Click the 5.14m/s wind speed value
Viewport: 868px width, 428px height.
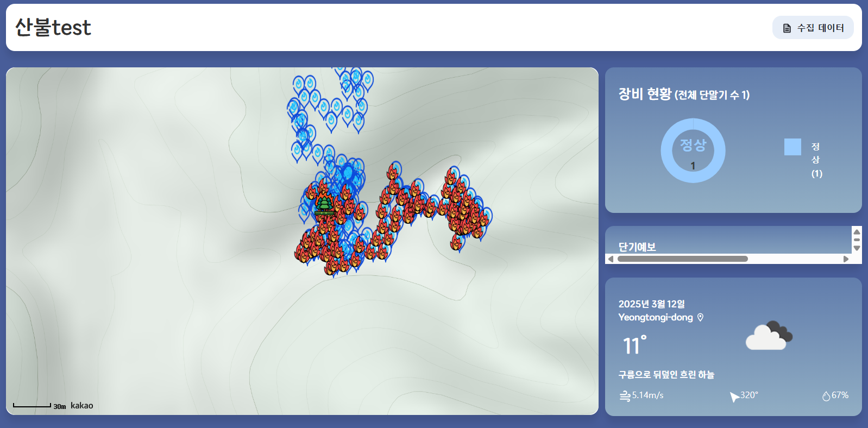648,395
